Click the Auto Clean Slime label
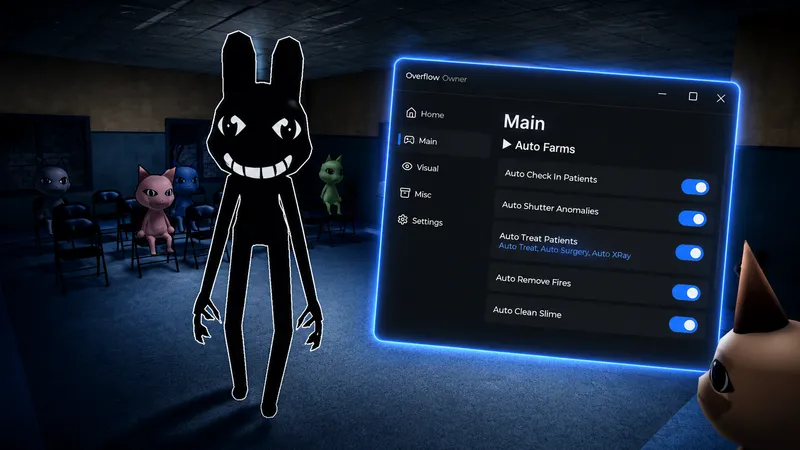 tap(527, 312)
